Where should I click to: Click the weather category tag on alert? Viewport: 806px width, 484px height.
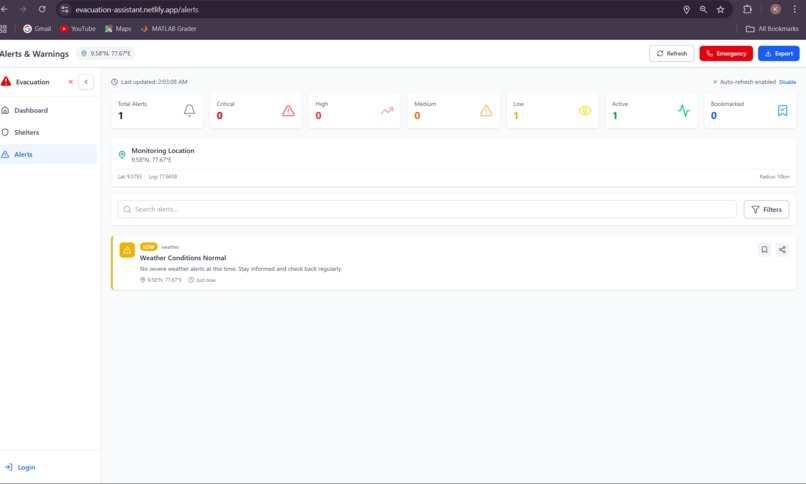point(170,247)
